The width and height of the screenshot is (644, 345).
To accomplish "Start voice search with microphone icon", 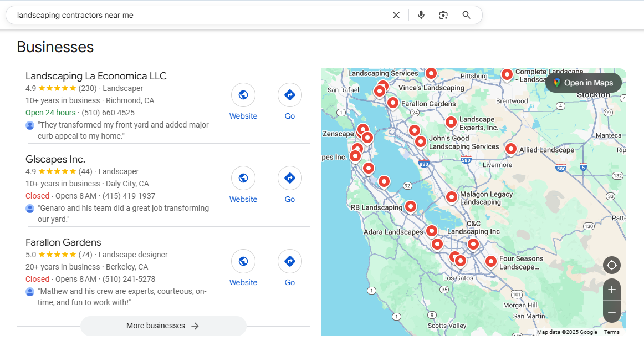I will (421, 15).
